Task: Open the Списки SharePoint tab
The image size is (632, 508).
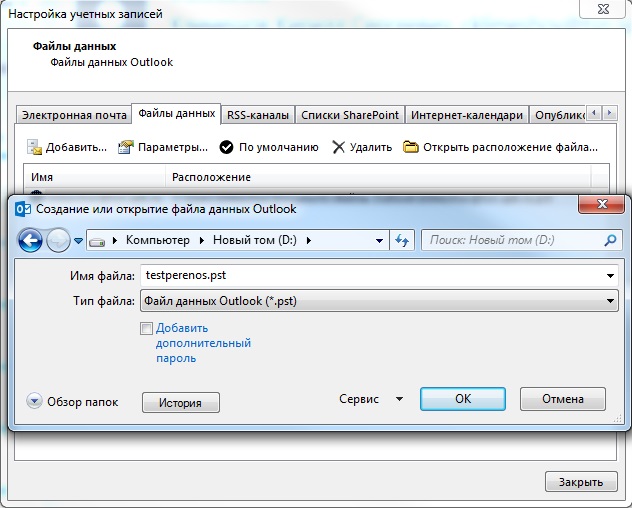Action: [350, 115]
